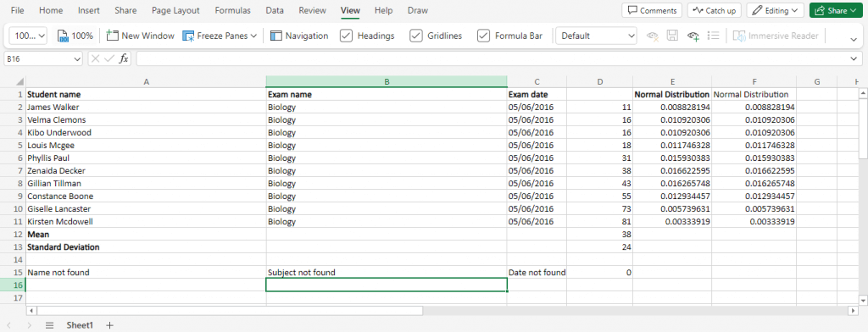Viewport: 868px width, 332px height.
Task: Select cell containing Kirsten Mcdowell
Action: coord(146,222)
